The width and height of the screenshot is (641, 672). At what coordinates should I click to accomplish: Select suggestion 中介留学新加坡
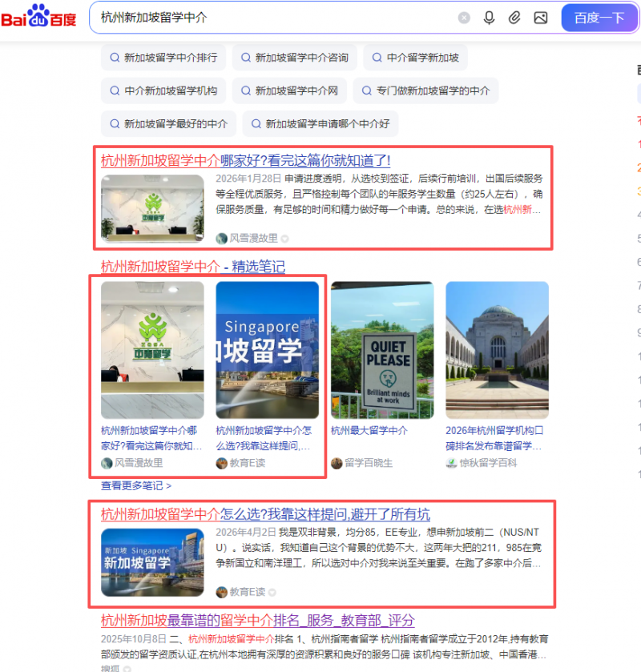pyautogui.click(x=416, y=58)
